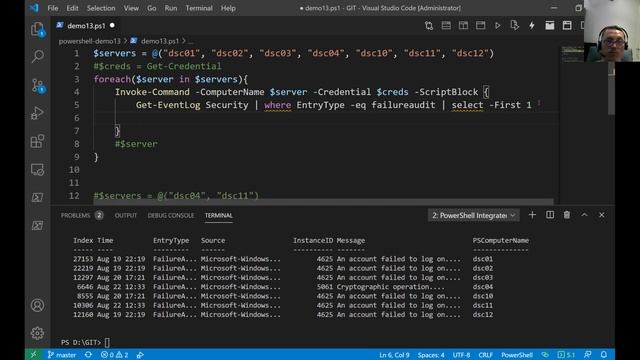The width and height of the screenshot is (640, 360).
Task: Click the code minimap preview
Action: [x=573, y=55]
